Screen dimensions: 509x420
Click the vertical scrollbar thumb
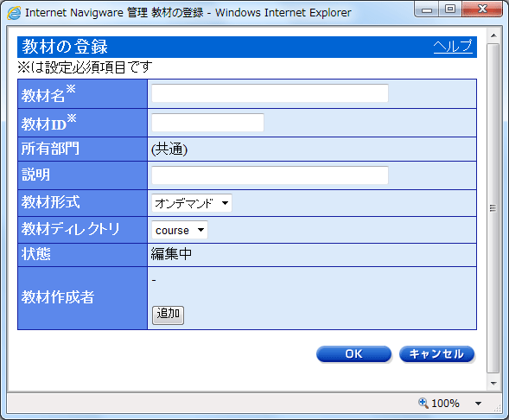pos(493,208)
